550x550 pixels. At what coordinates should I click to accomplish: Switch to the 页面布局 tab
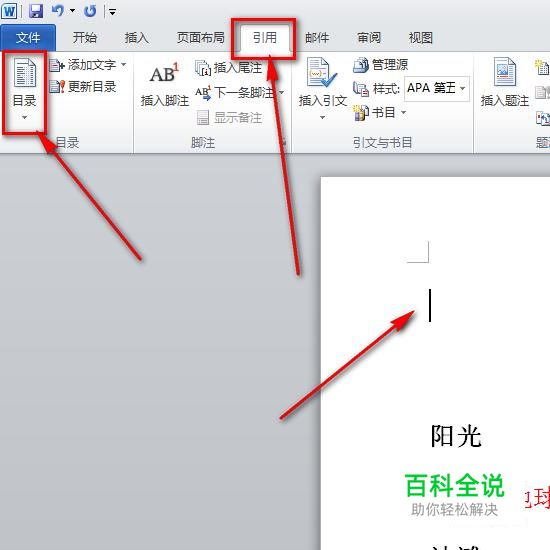(x=200, y=38)
